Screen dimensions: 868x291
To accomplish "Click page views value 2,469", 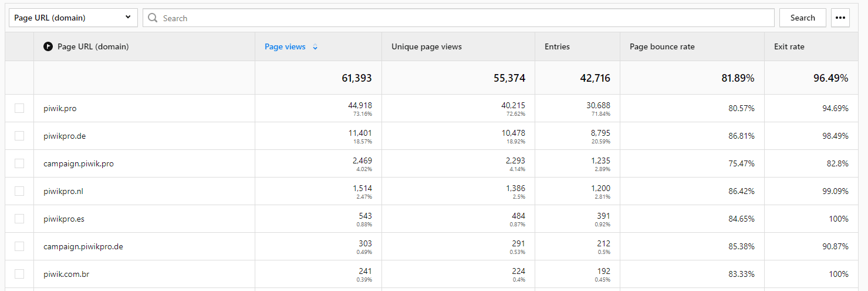I will point(362,160).
